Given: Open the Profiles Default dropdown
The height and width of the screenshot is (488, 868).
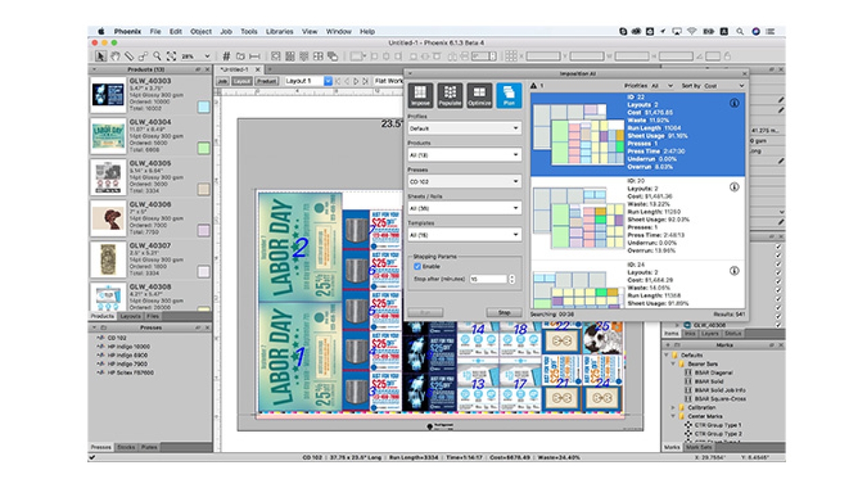Looking at the screenshot, I should tap(465, 128).
